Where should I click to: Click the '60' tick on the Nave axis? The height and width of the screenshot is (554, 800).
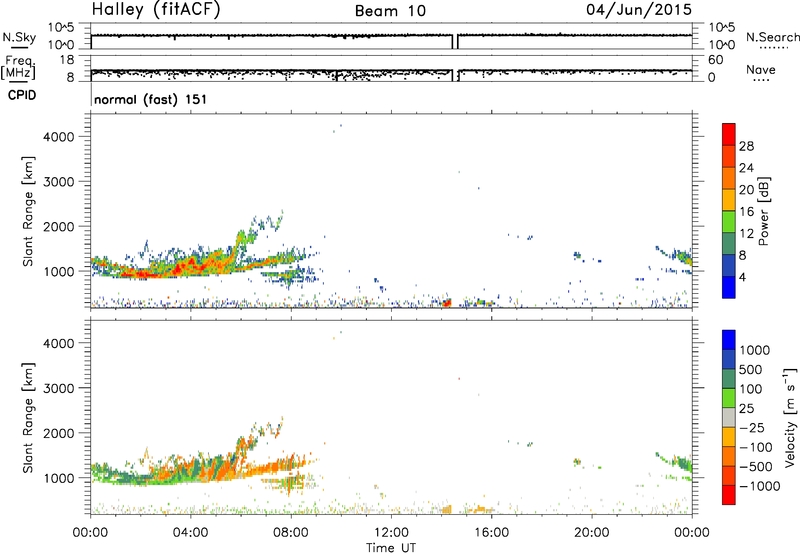tap(715, 60)
